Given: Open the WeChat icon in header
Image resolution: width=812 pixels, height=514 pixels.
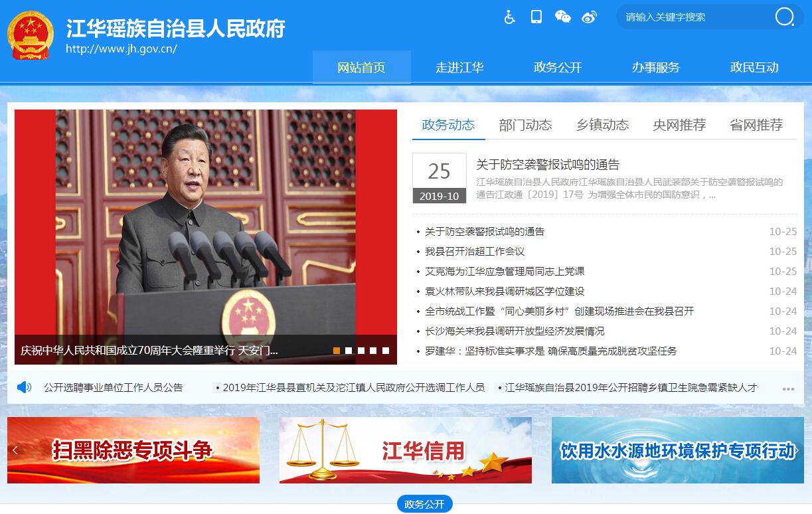Looking at the screenshot, I should click(x=562, y=17).
